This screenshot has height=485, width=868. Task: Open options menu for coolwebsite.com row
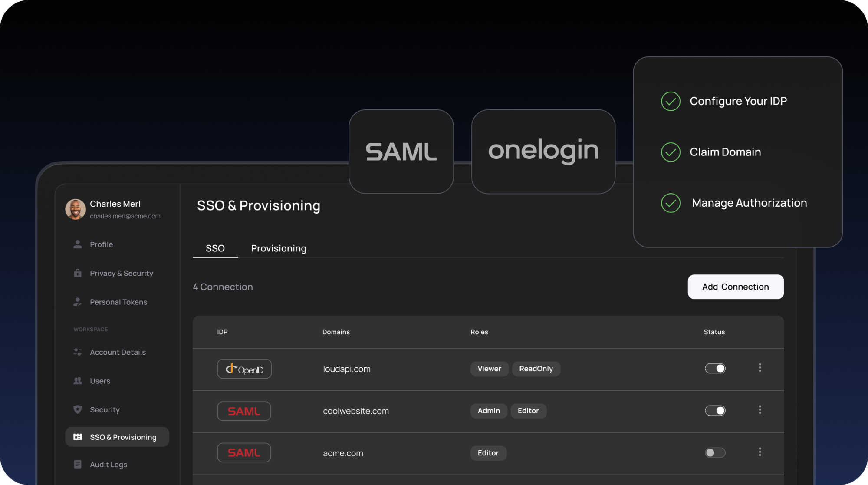point(759,410)
